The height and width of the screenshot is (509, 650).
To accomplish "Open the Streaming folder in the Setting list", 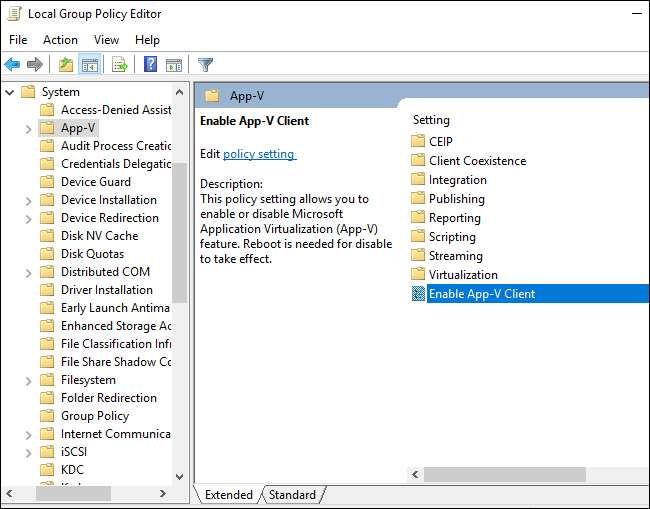I will pyautogui.click(x=455, y=256).
